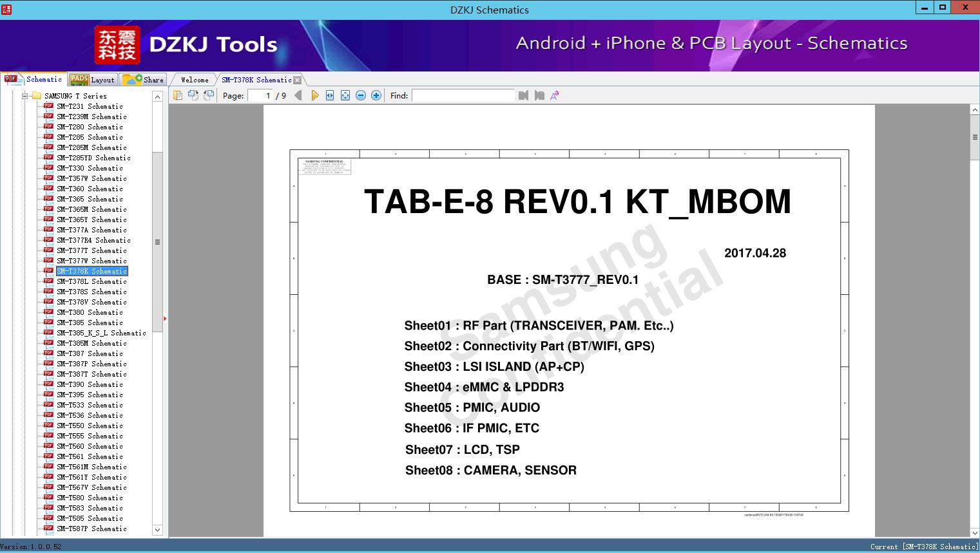The image size is (980, 553).
Task: Click the PDF icon beside SM-T587P Schematic
Action: pos(48,529)
